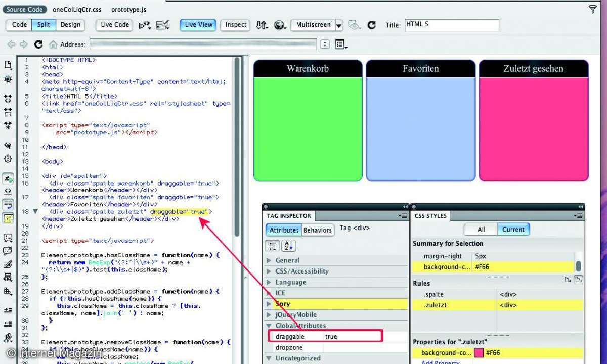Click the filter icon at top right

(593, 9)
